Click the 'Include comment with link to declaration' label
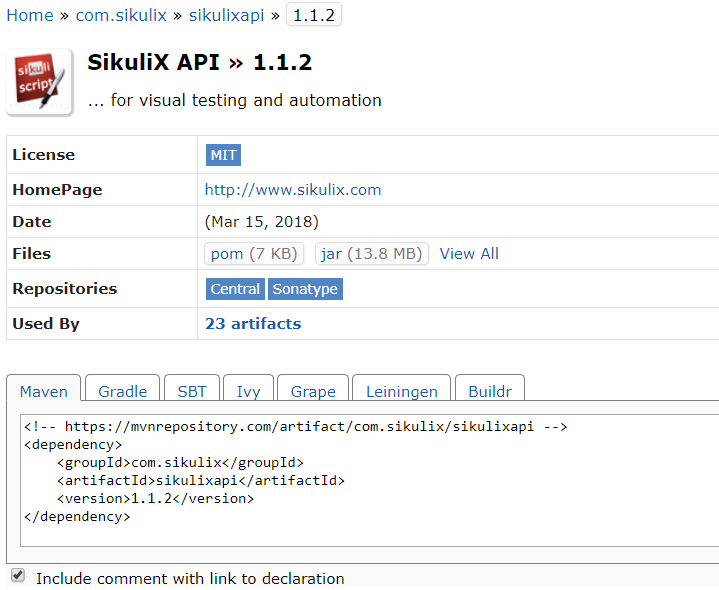This screenshot has width=719, height=590. point(190,579)
